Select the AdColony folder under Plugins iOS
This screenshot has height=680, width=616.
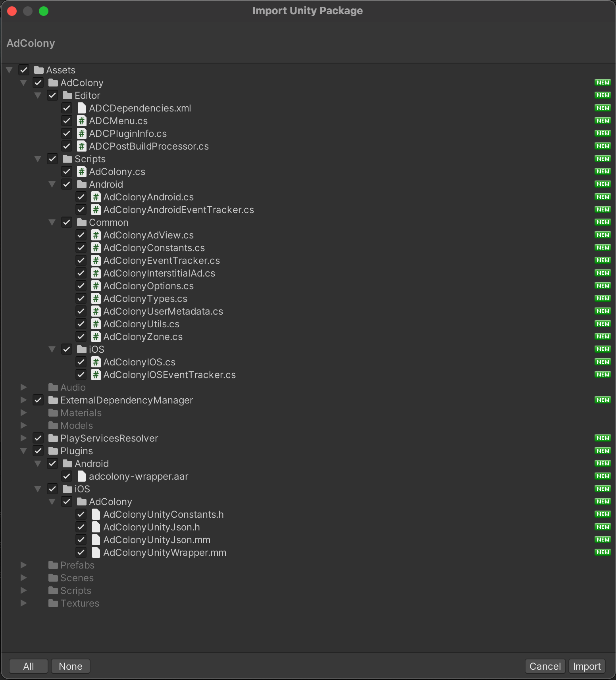(x=308, y=501)
